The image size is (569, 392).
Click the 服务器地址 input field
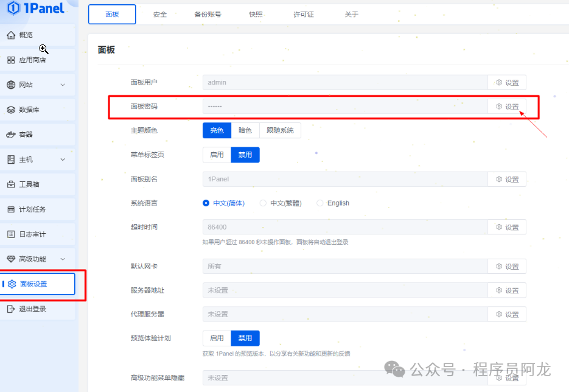tap(345, 290)
